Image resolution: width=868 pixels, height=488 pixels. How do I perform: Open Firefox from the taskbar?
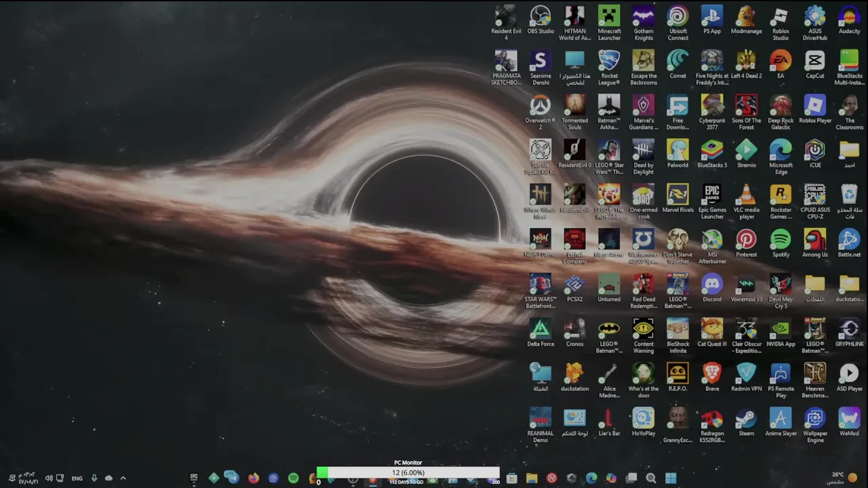[254, 478]
